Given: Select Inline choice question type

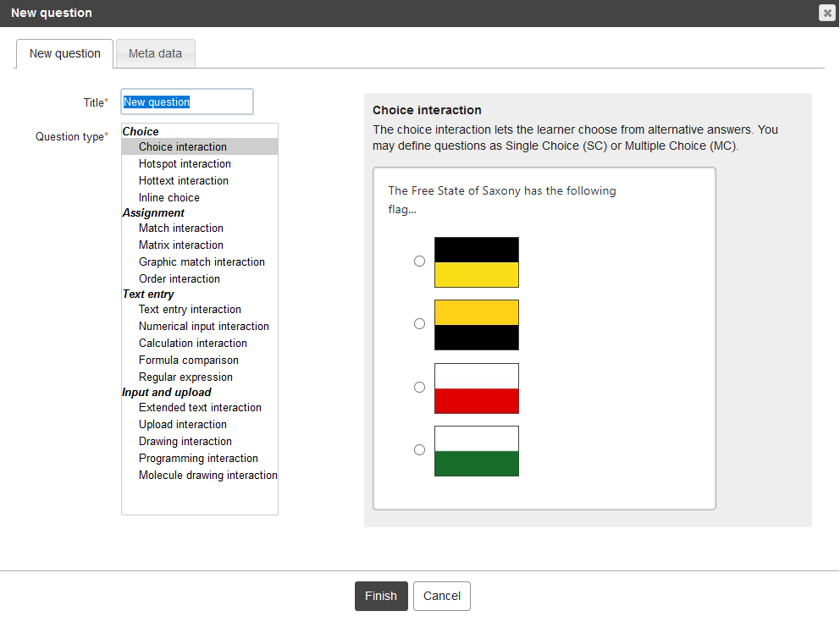Looking at the screenshot, I should (x=169, y=197).
